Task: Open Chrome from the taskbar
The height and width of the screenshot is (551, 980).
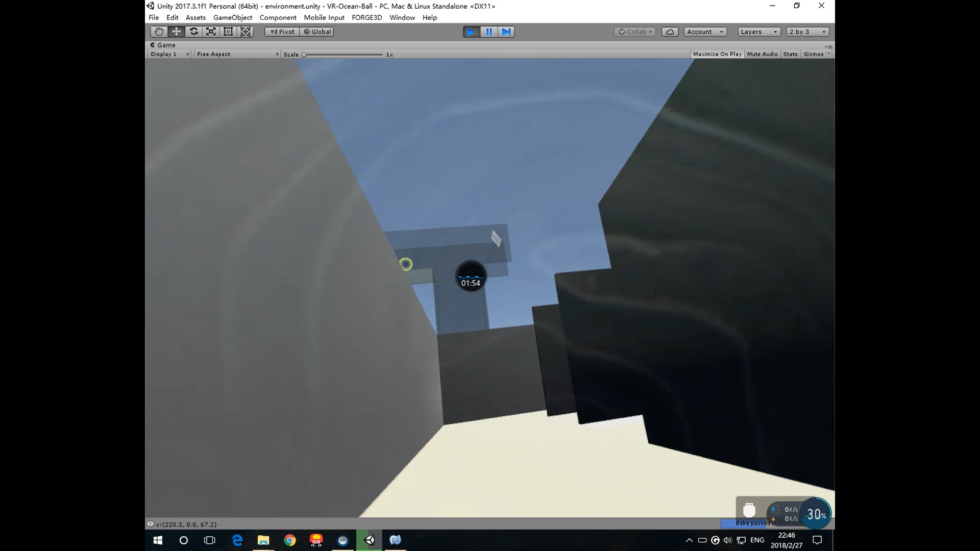Action: point(289,540)
